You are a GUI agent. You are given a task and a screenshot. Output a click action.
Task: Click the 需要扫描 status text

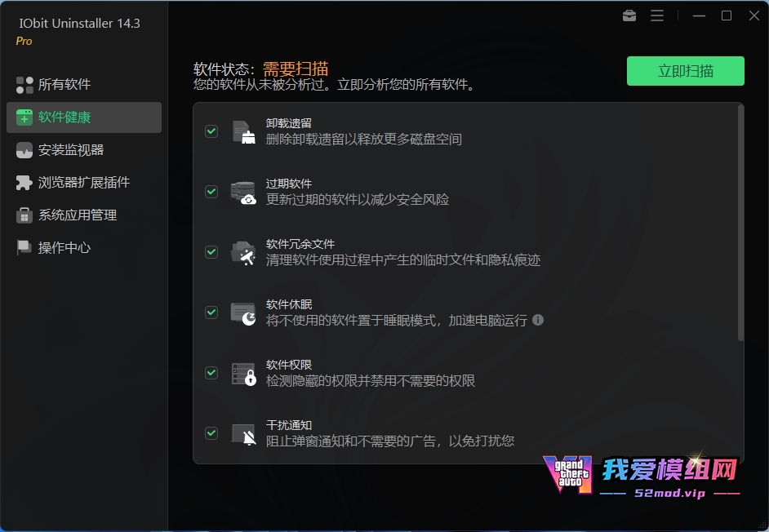(x=296, y=69)
